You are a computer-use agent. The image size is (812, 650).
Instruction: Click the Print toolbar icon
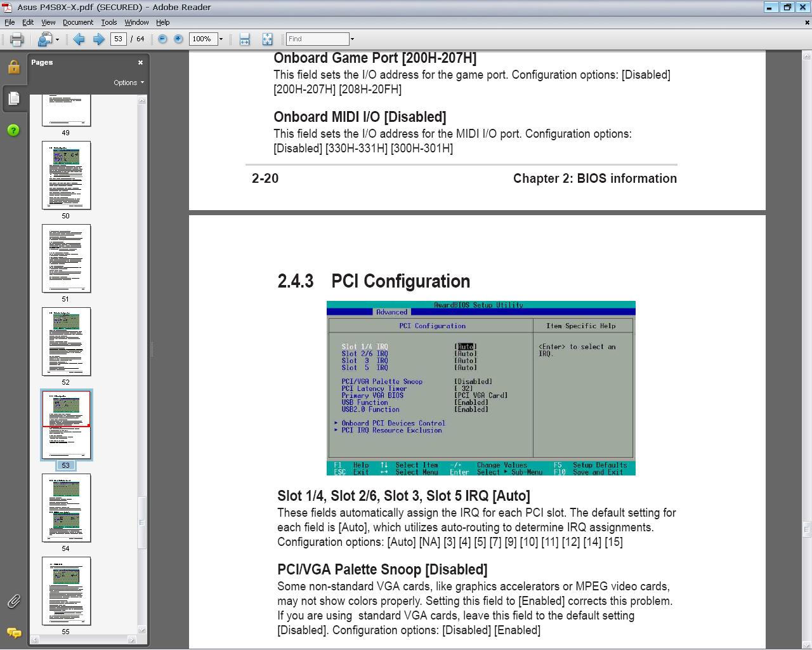(x=16, y=39)
